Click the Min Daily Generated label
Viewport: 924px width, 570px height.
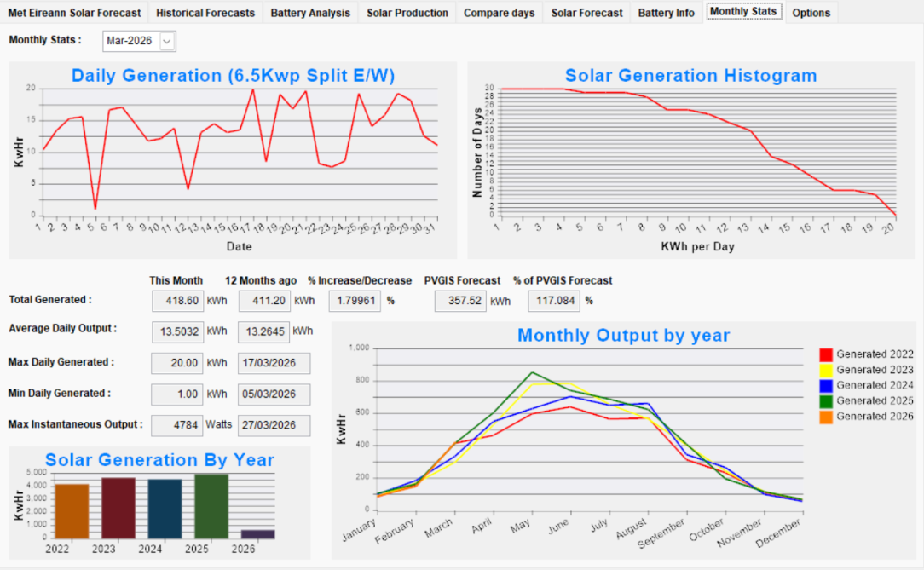tap(59, 394)
